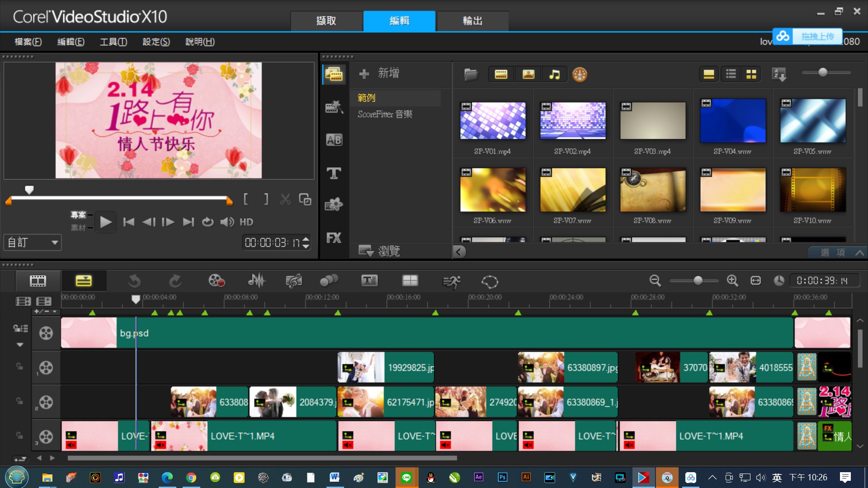
Task: Click the preview timecode stepper arrows
Action: click(306, 243)
